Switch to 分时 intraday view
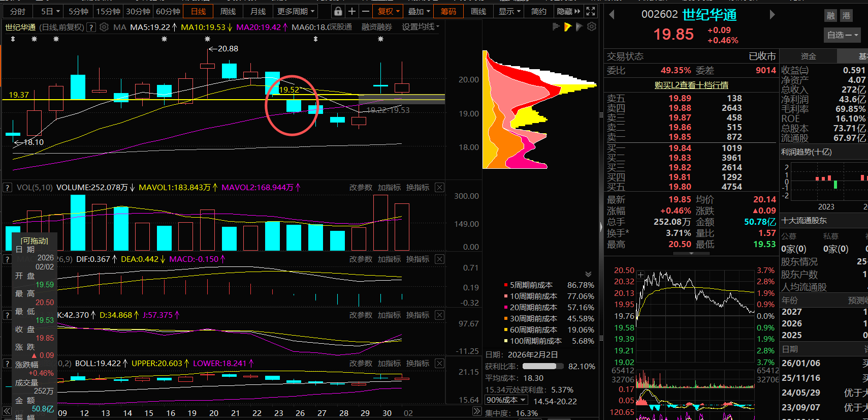Screen dimensions: 868x420 pyautogui.click(x=17, y=11)
